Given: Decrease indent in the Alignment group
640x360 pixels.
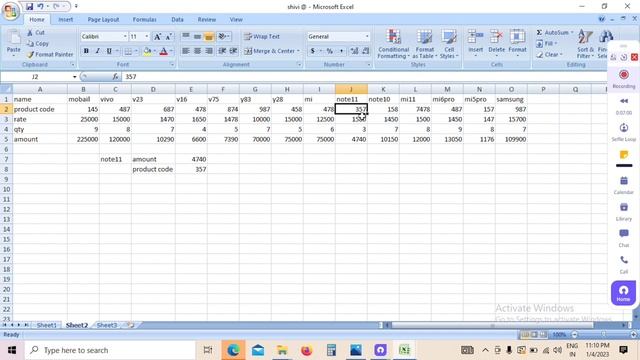Looking at the screenshot, I should (222, 51).
